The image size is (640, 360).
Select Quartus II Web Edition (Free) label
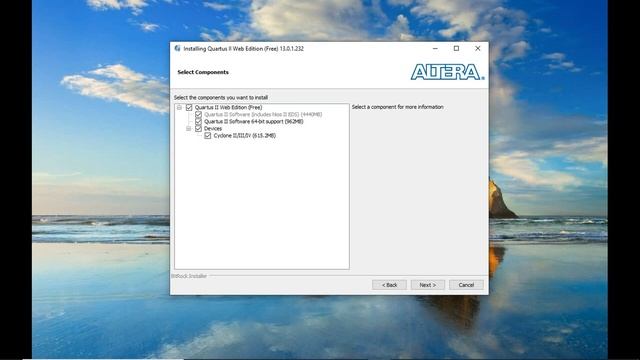coord(228,107)
